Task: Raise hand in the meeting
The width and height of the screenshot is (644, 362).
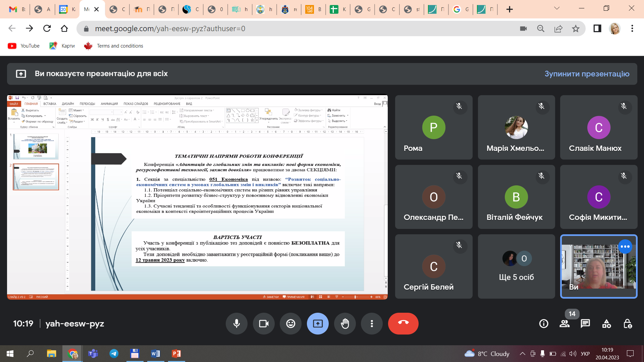Action: (345, 323)
